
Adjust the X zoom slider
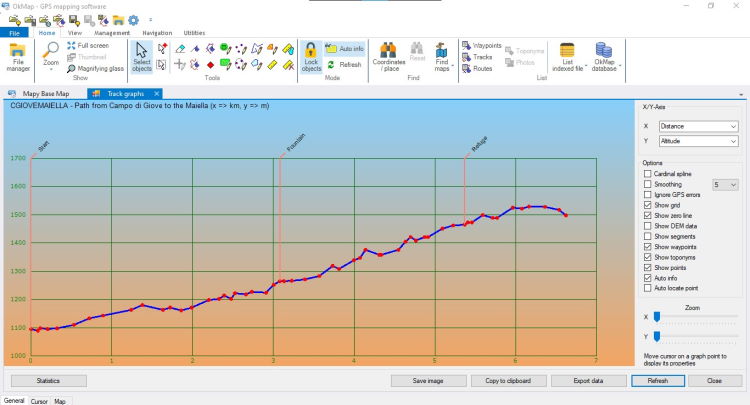[x=657, y=317]
